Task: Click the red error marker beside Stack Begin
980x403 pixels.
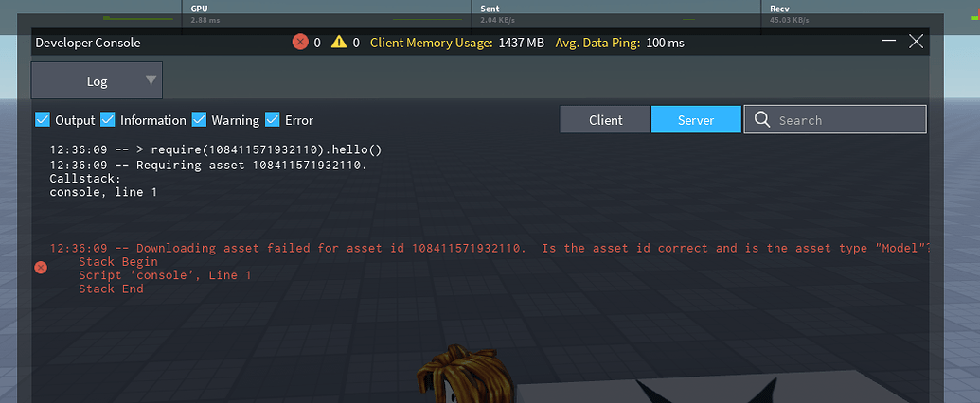Action: click(41, 268)
